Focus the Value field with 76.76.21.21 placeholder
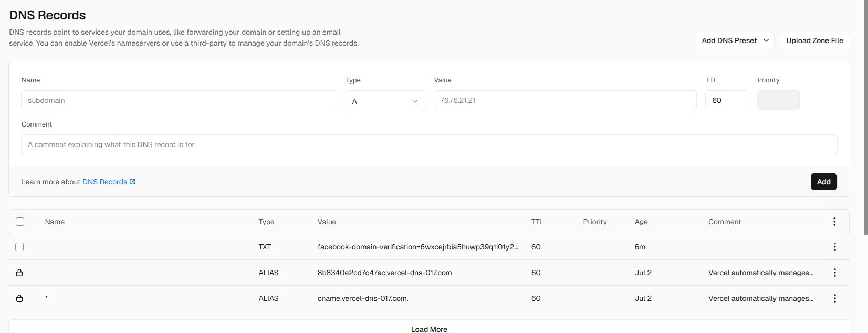The width and height of the screenshot is (868, 333). [x=565, y=100]
